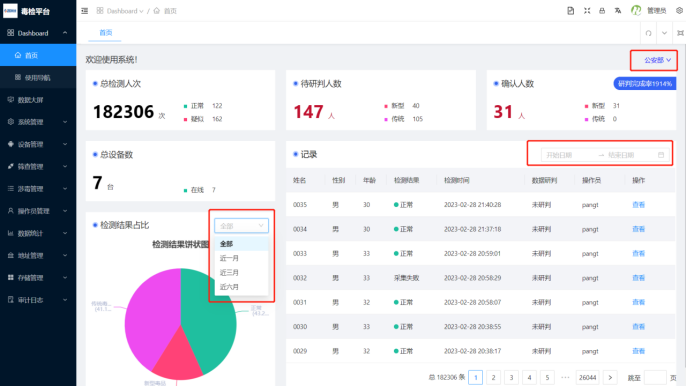Click the calendar icon in date range
686x386 pixels.
[661, 155]
